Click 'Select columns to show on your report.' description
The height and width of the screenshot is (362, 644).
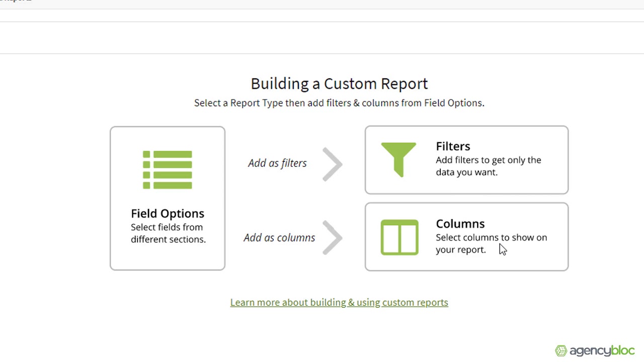[x=491, y=243]
